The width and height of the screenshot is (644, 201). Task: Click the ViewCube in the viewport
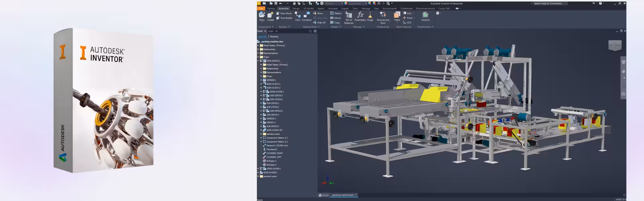(615, 45)
